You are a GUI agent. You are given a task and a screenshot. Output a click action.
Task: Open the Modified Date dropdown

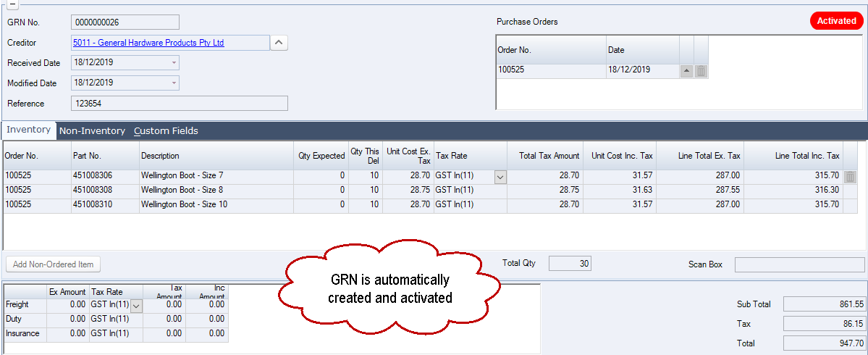coord(174,83)
